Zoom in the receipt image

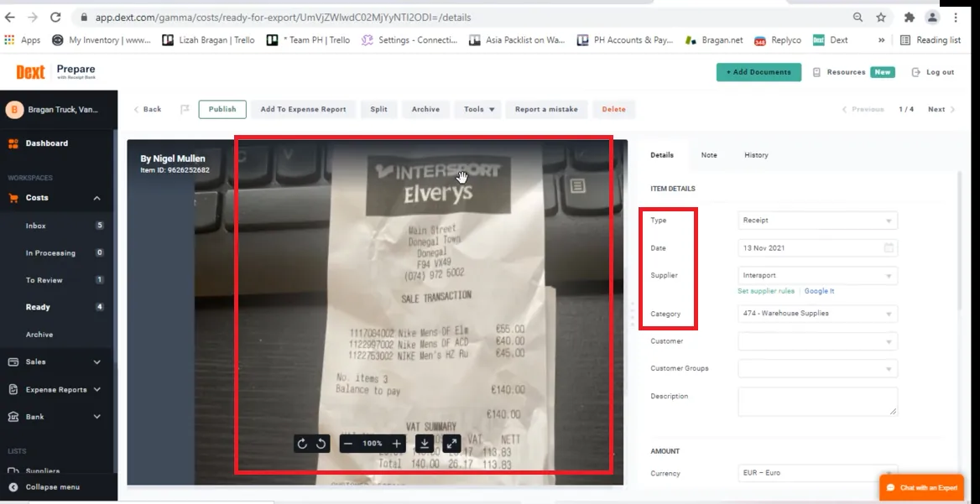(x=396, y=444)
